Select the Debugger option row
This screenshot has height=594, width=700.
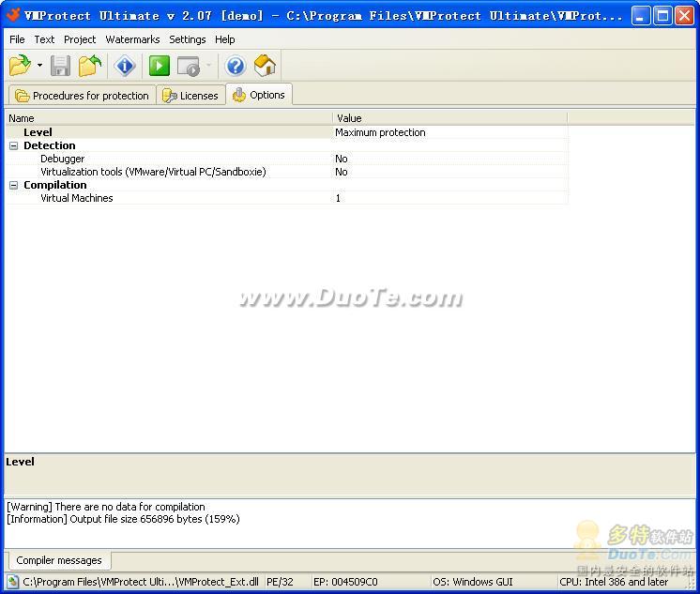286,159
